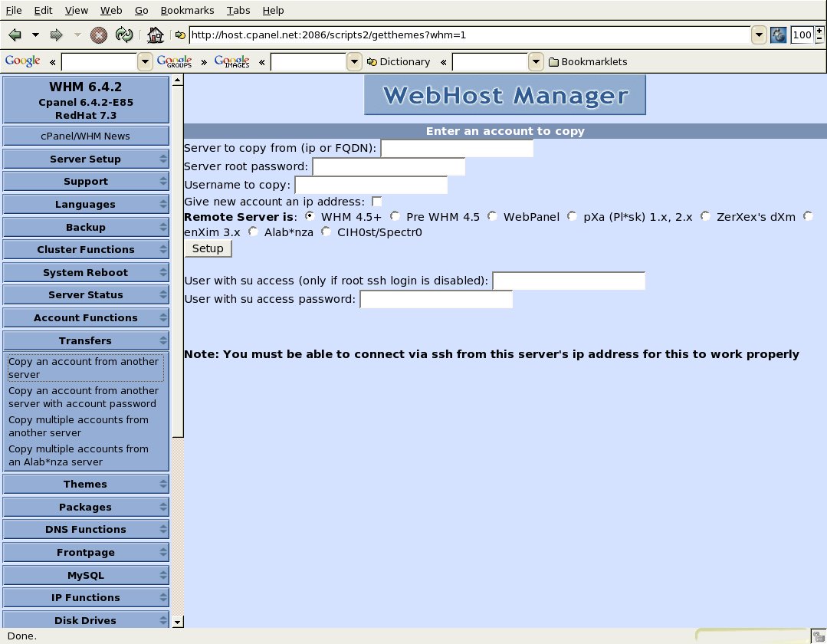Click the Server root password field

pos(389,166)
